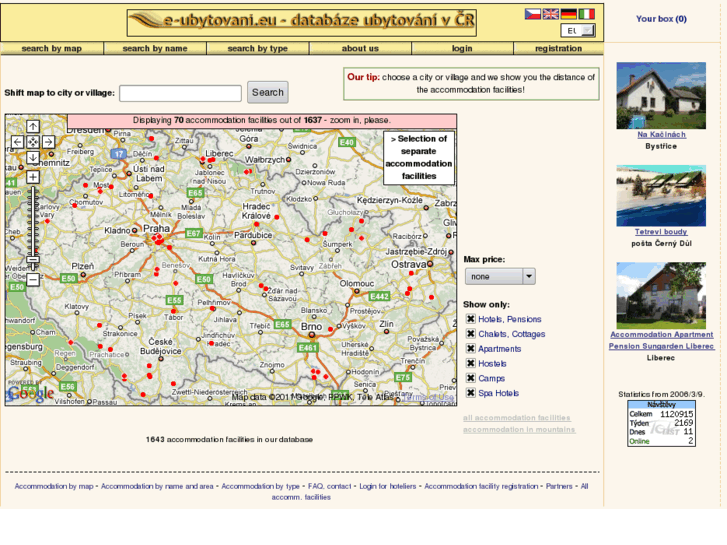Screen dimensions: 727x545
Task: Zoom in with map plus button
Action: click(x=33, y=177)
